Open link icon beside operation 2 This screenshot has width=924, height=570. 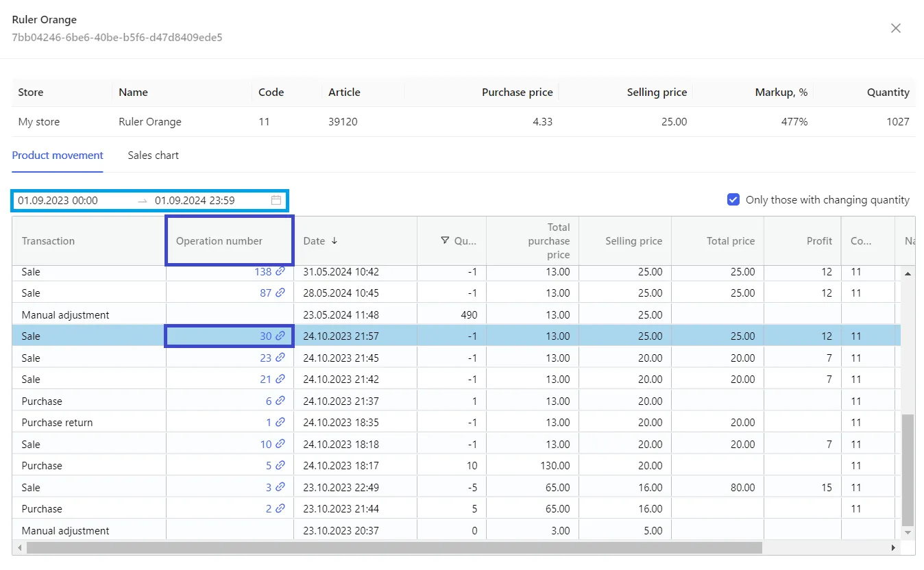(x=280, y=509)
